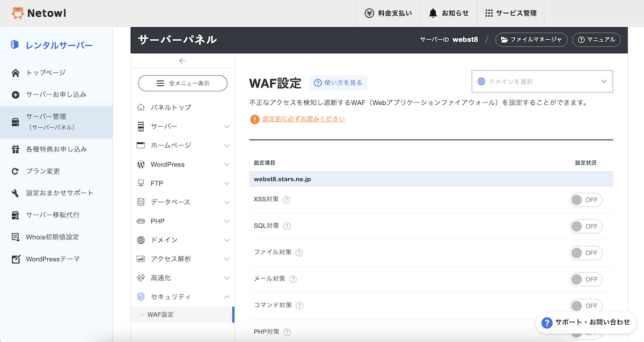Click the yen payment icon

point(369,13)
